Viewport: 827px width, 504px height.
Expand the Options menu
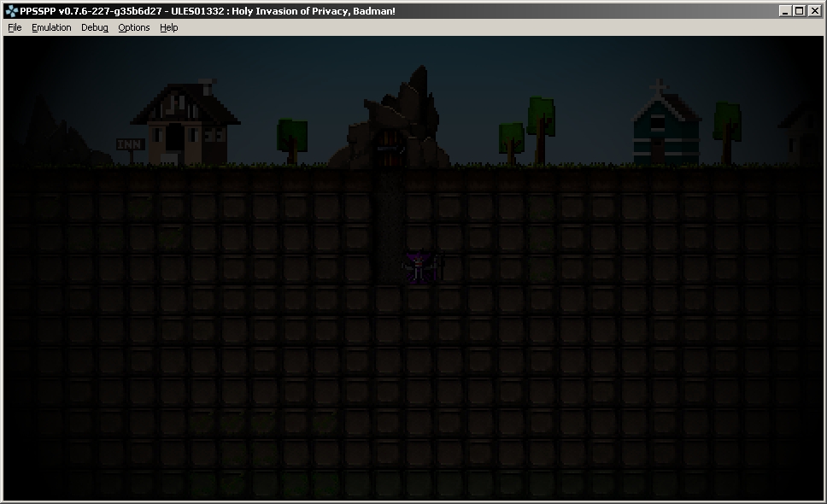tap(133, 27)
